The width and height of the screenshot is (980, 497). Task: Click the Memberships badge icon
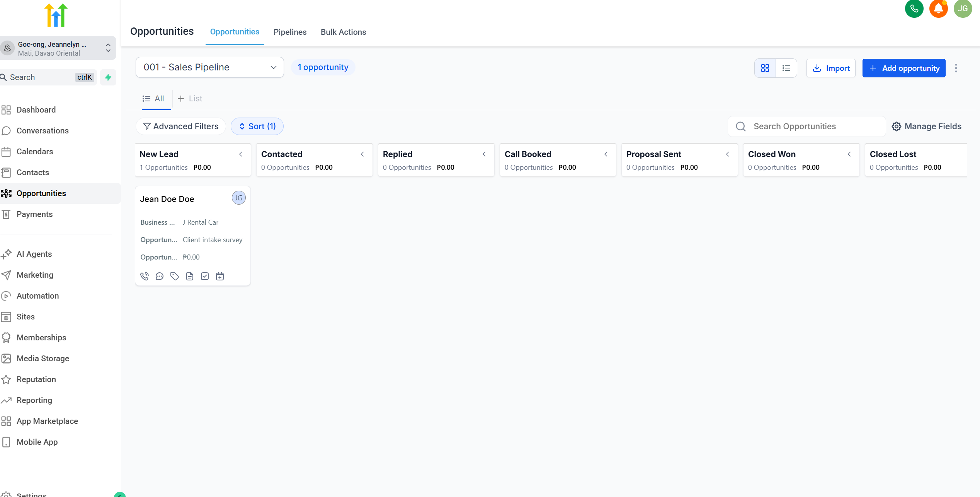click(6, 338)
